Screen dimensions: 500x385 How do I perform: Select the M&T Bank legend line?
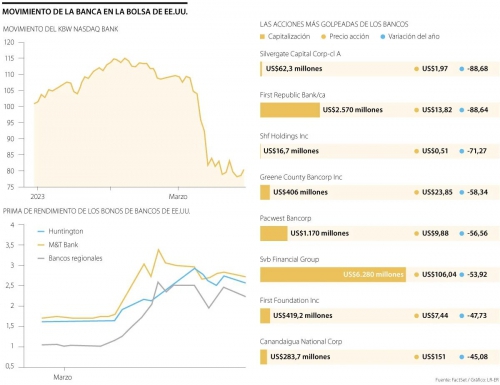[x=41, y=245]
